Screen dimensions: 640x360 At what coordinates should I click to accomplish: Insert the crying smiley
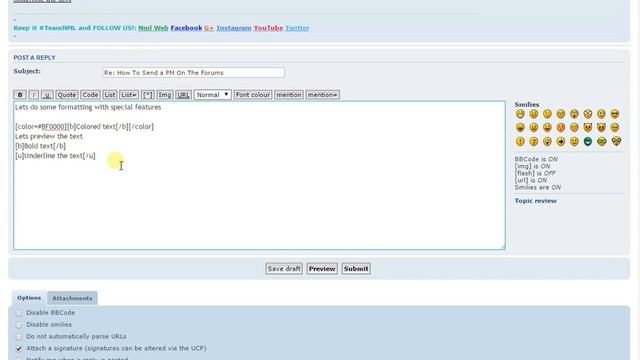click(574, 128)
